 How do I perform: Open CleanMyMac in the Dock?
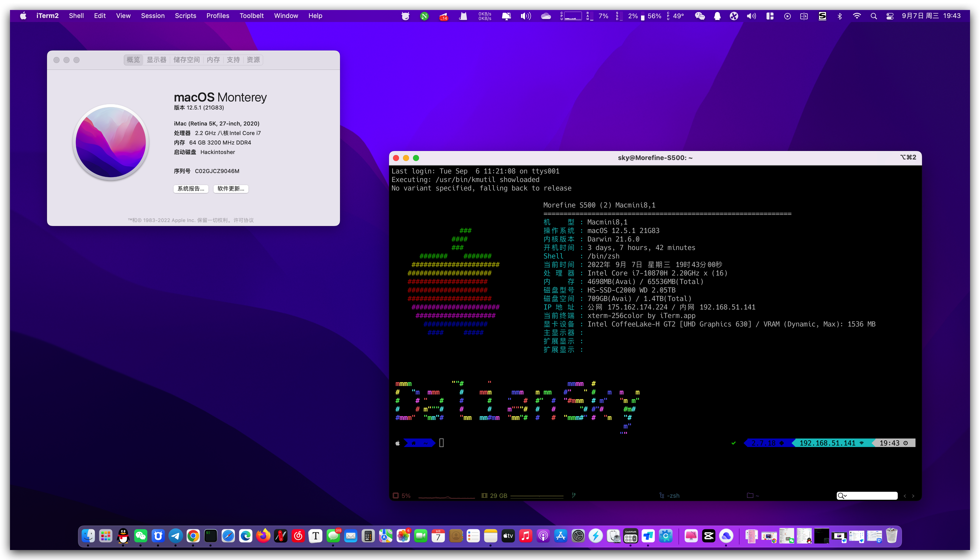click(x=691, y=536)
